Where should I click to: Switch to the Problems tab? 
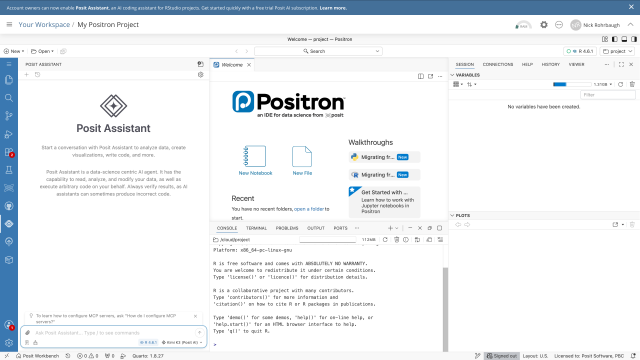point(287,228)
